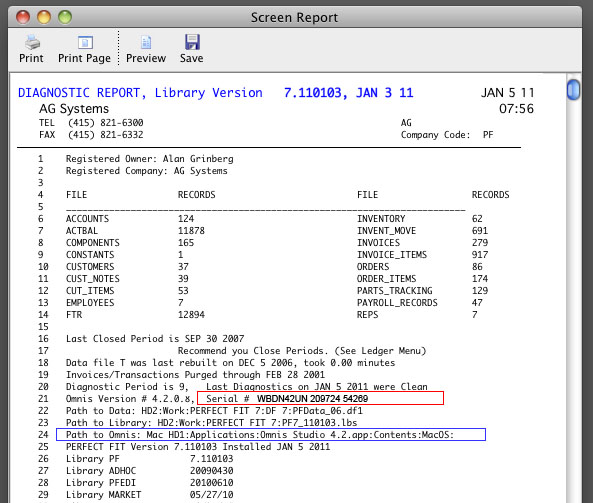
Task: Click the Print Page icon
Action: [85, 42]
